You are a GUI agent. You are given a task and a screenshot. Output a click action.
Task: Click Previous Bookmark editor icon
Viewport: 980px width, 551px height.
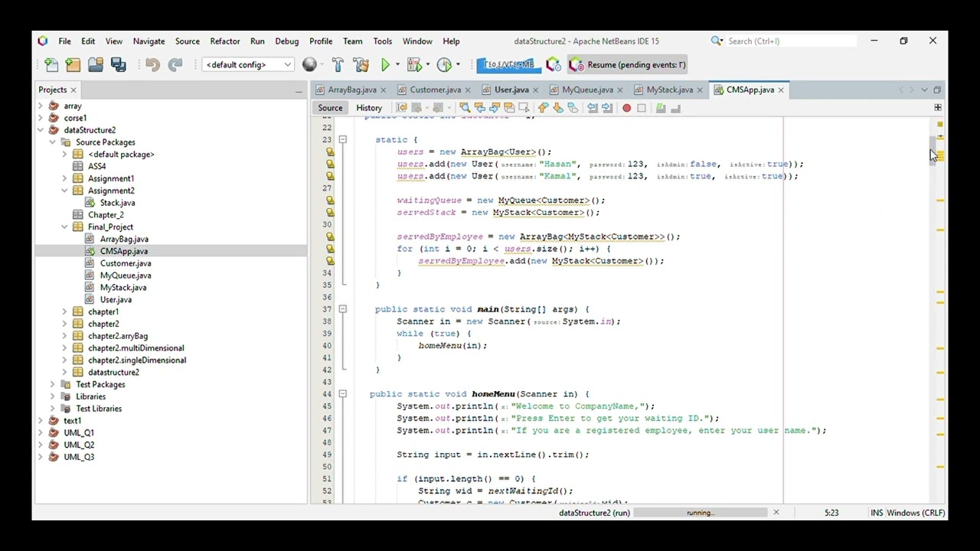coord(544,108)
